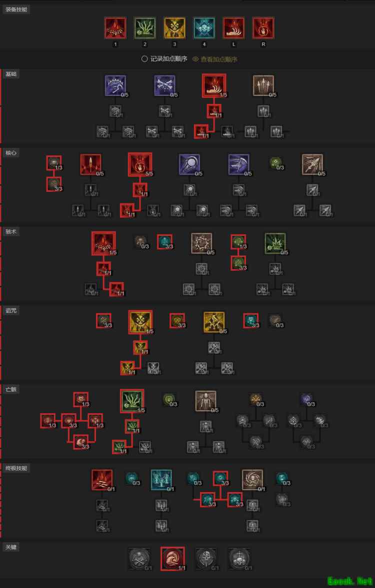Select the red 1/5 skill in 基础 section

click(214, 85)
